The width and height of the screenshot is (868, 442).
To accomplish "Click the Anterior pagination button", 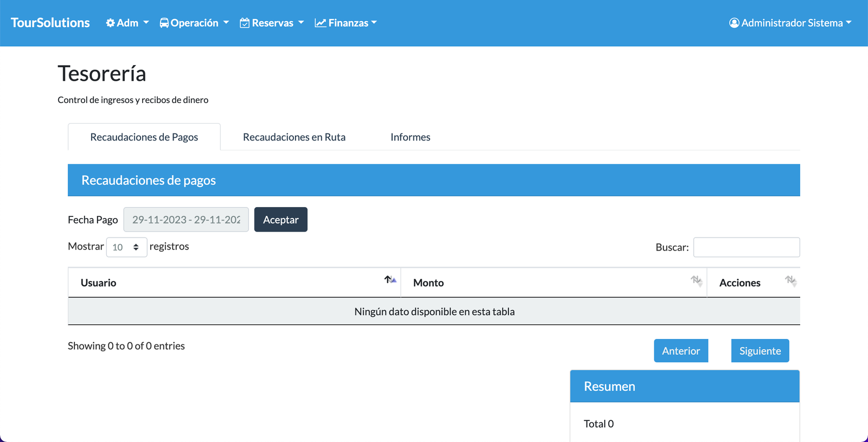I will pos(681,351).
